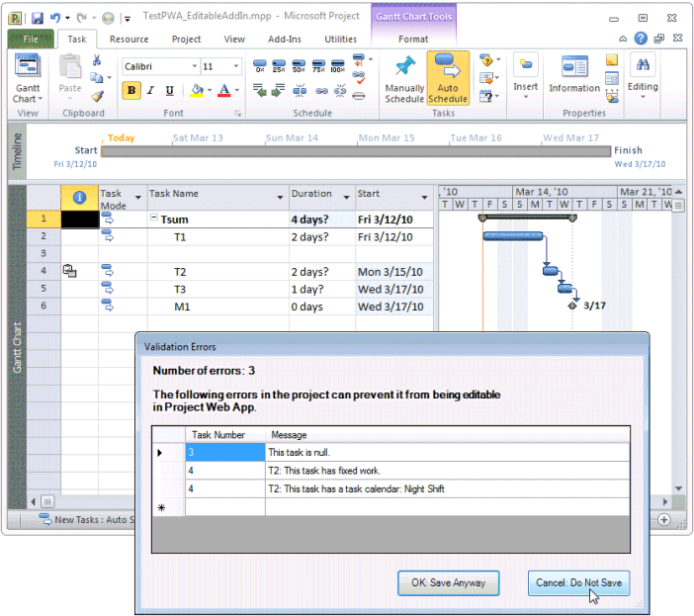The width and height of the screenshot is (694, 616).
Task: Click the Undo arrow icon
Action: pyautogui.click(x=55, y=18)
